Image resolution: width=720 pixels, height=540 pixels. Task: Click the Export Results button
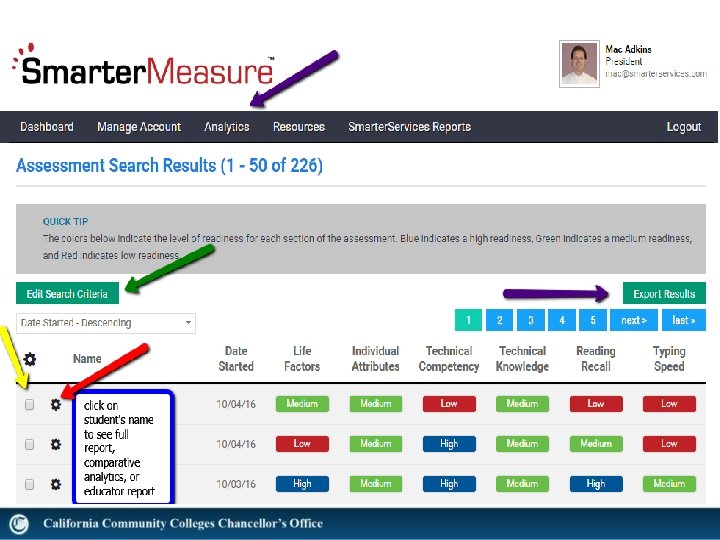[x=664, y=293]
